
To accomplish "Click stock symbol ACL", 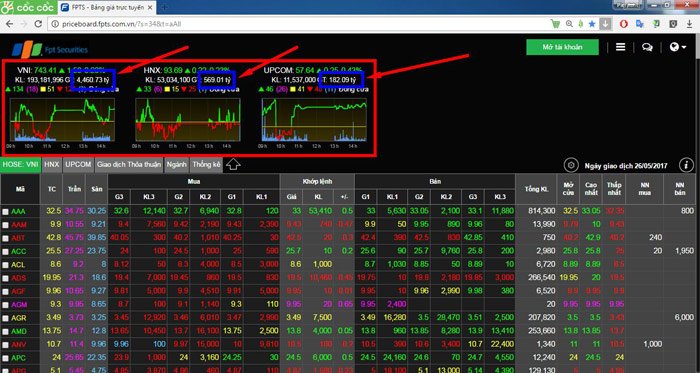I will click(x=18, y=265).
